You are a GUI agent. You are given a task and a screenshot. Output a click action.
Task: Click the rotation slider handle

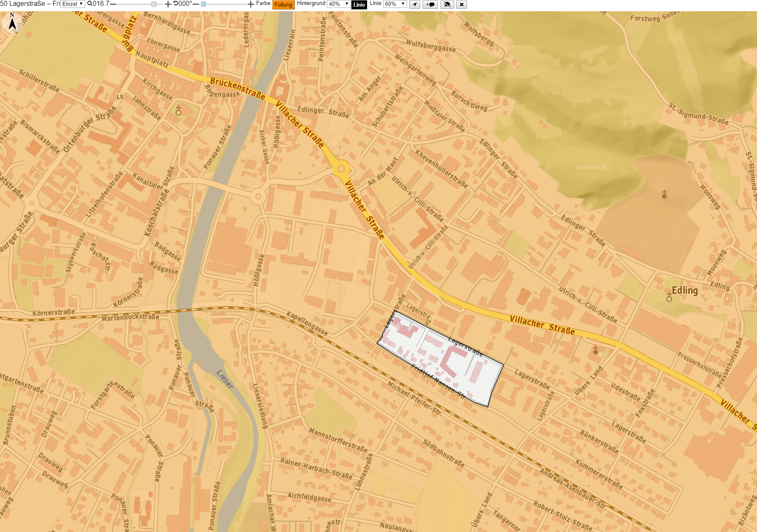pyautogui.click(x=203, y=4)
